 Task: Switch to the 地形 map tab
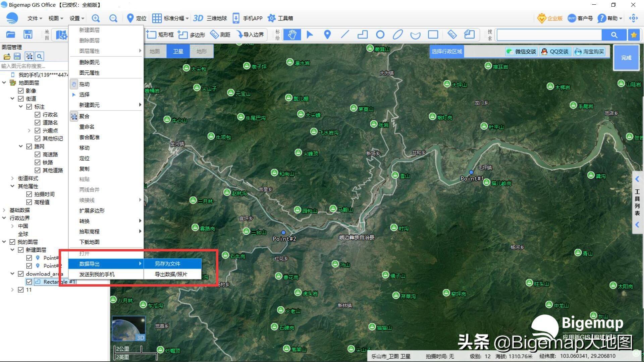click(x=201, y=51)
